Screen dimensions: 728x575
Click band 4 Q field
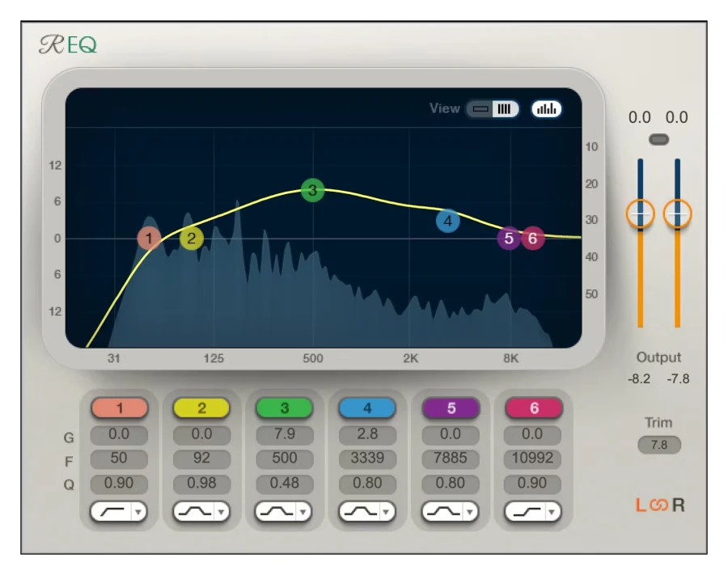click(x=367, y=483)
